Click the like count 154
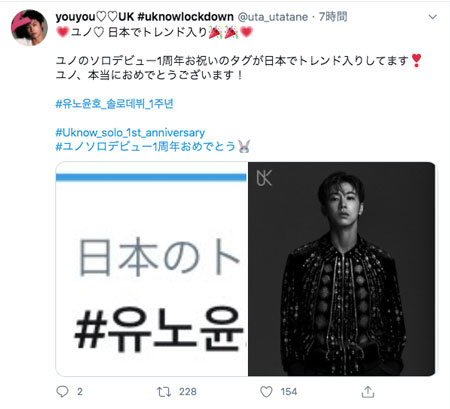The height and width of the screenshot is (409, 450). click(x=289, y=392)
